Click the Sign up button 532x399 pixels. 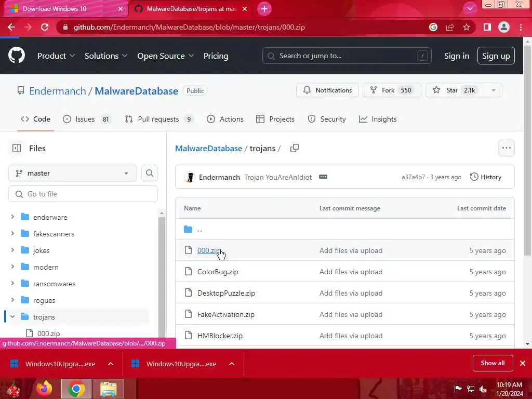click(x=496, y=56)
